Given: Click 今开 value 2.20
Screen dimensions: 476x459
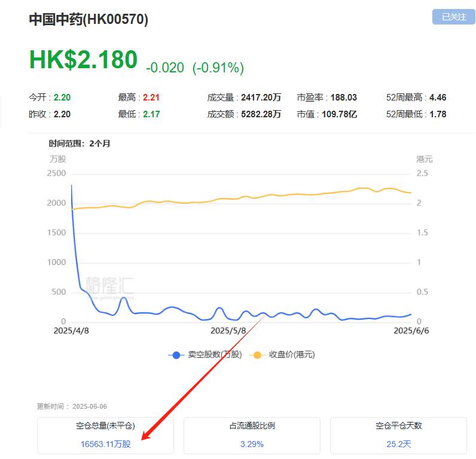Looking at the screenshot, I should 62,98.
